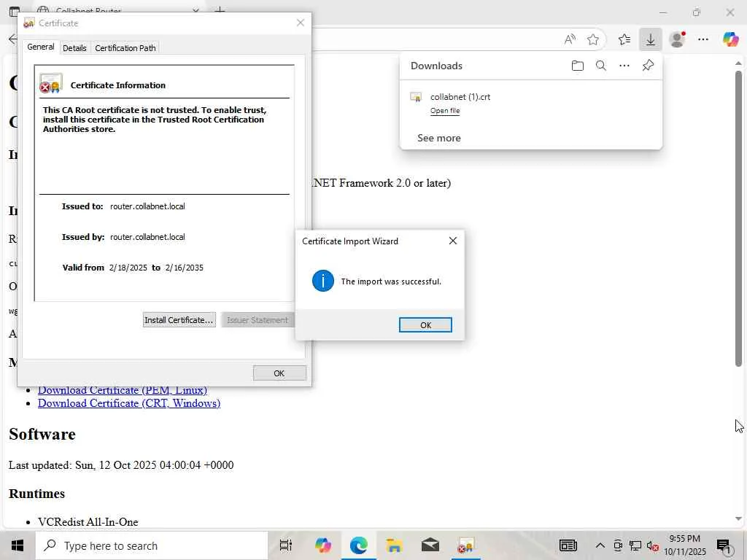Screen dimensions: 747x560
Task: Open Mail app from taskbar
Action: coord(430,545)
